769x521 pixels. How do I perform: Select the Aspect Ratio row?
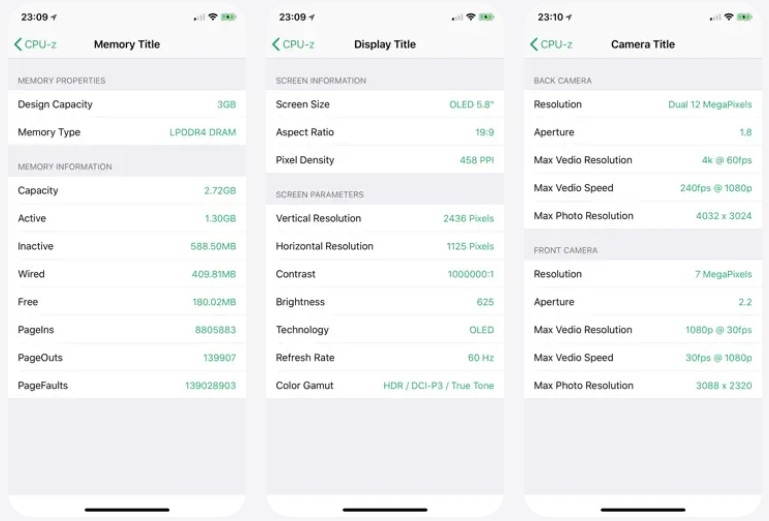[385, 132]
